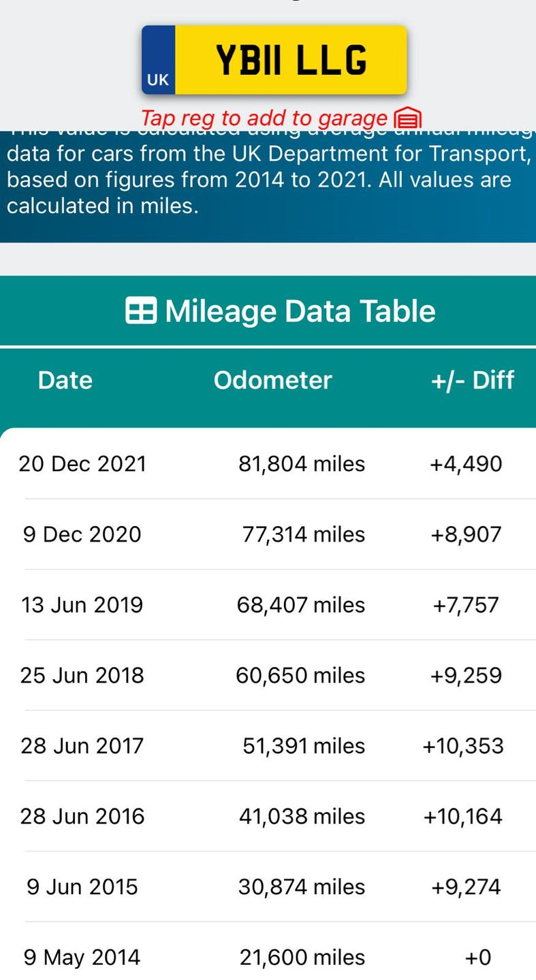Tap the YB11 LLG registration plate

coord(291,60)
